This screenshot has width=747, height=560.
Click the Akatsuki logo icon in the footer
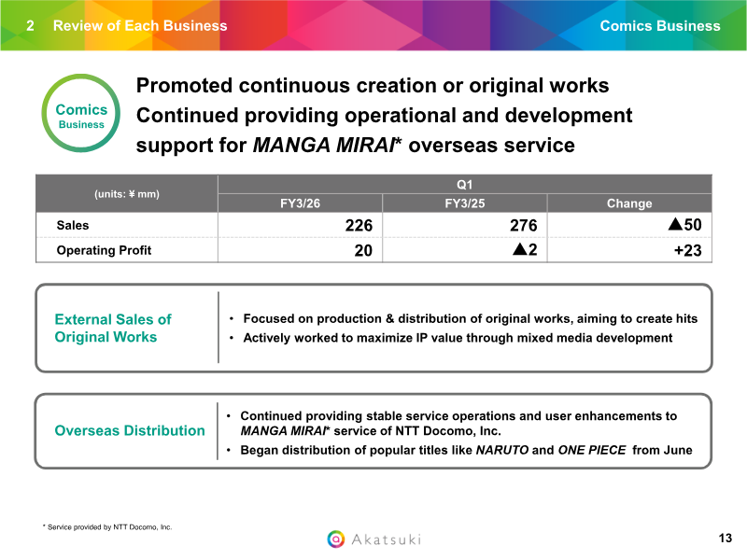click(x=336, y=539)
